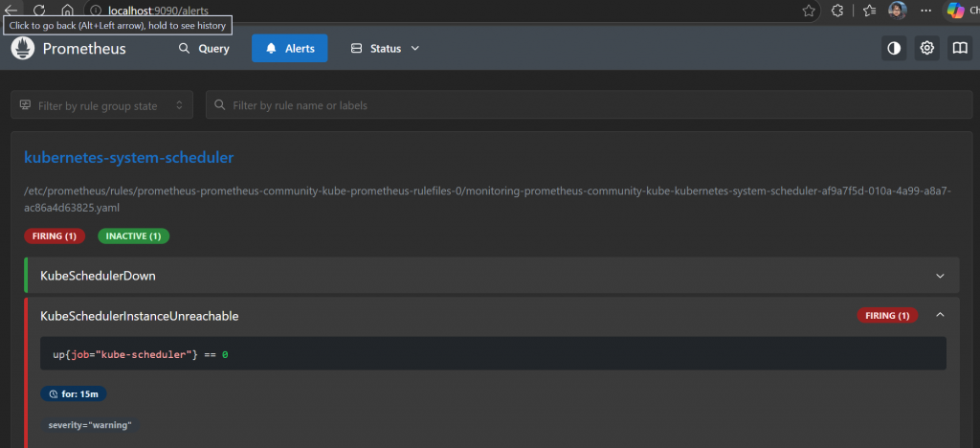Click the rule file path text

[487, 199]
